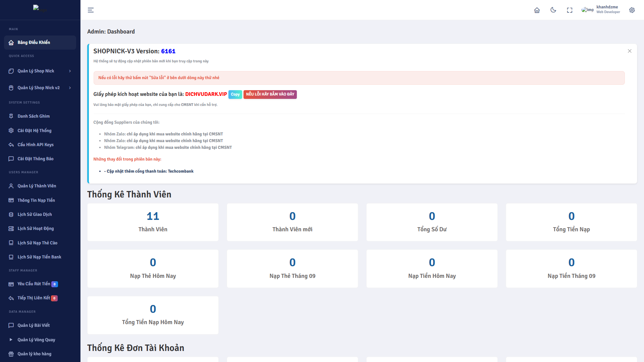Screen dimensions: 644x362
Task: Open Yêu Cầu Rút Tiền card icon
Action: (11, 284)
